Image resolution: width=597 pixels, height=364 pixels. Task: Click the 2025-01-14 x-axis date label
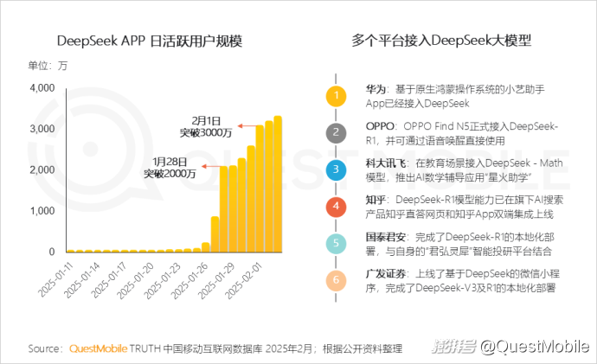(x=81, y=280)
